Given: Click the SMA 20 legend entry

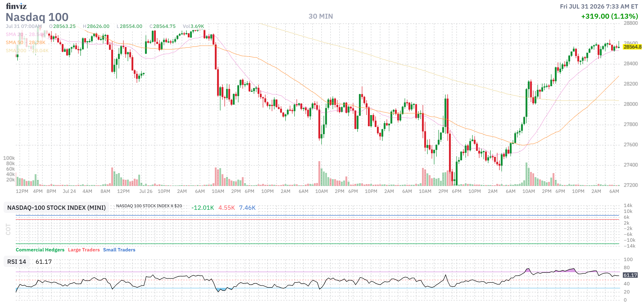Looking at the screenshot, I should (26, 34).
